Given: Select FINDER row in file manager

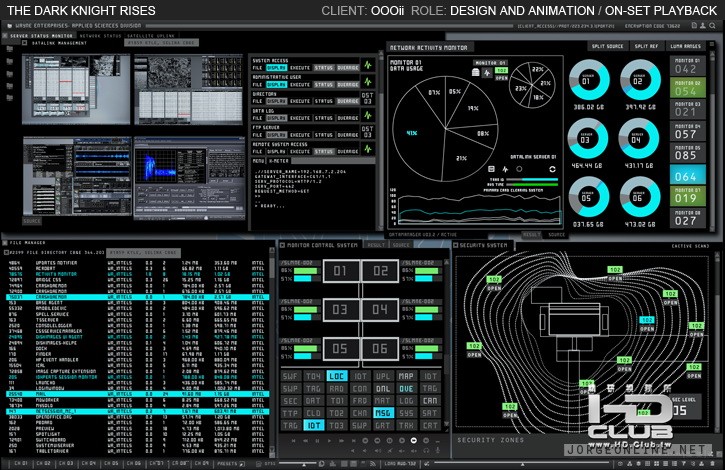Looking at the screenshot, I should tap(137, 354).
